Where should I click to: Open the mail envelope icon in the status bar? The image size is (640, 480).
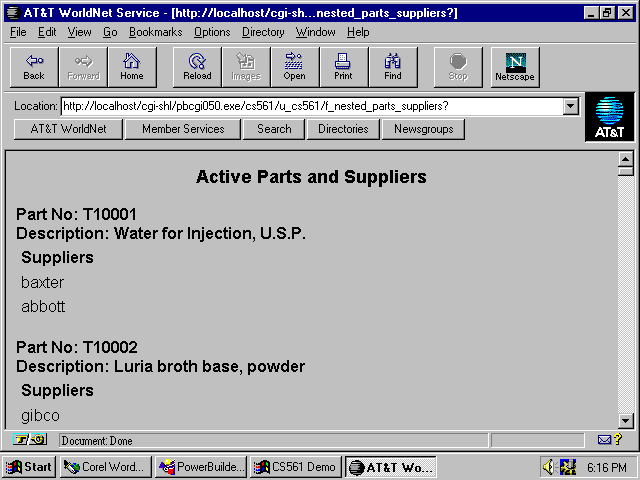604,440
